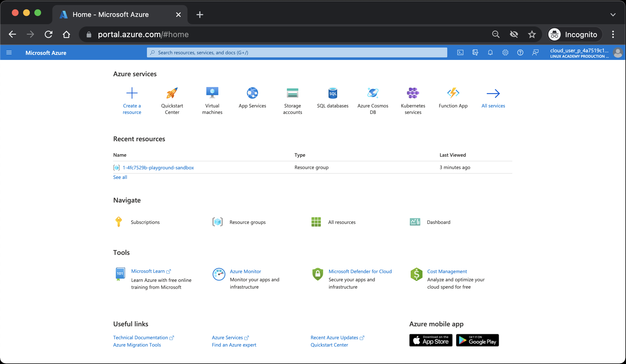Open the notifications bell
Image resolution: width=626 pixels, height=364 pixels.
tap(490, 52)
